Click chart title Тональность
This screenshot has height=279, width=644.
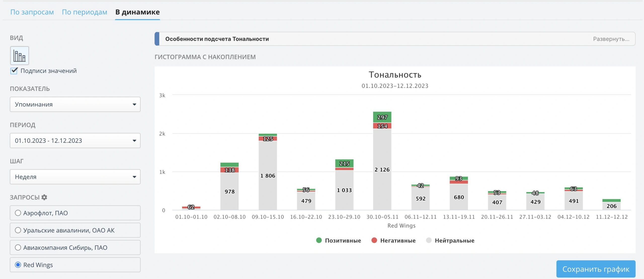coord(395,75)
